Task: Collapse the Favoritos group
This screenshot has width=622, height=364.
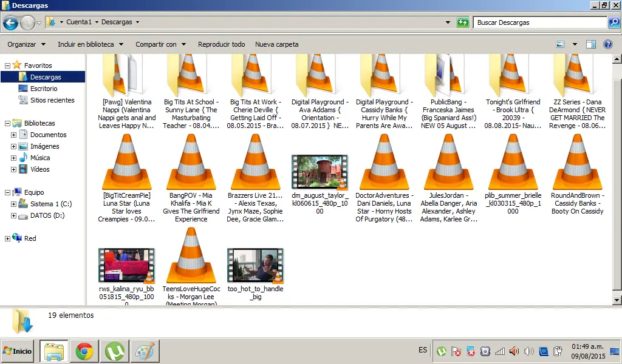Action: pyautogui.click(x=7, y=66)
